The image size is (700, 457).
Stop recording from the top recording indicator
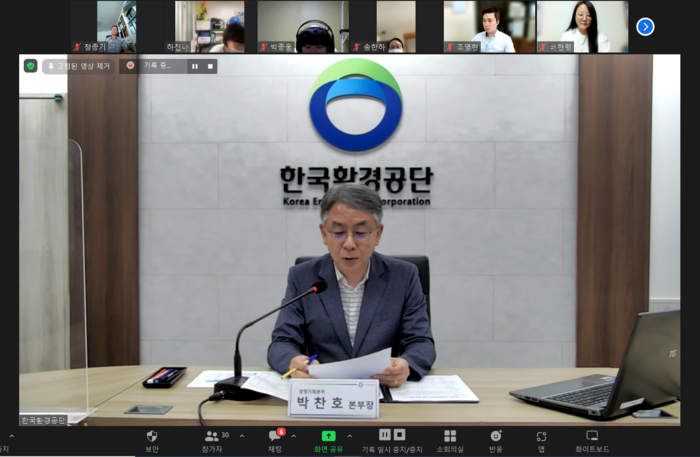pyautogui.click(x=210, y=66)
